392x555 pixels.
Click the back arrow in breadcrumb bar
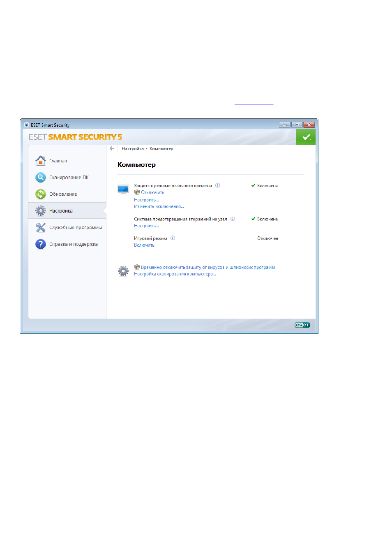pos(112,148)
